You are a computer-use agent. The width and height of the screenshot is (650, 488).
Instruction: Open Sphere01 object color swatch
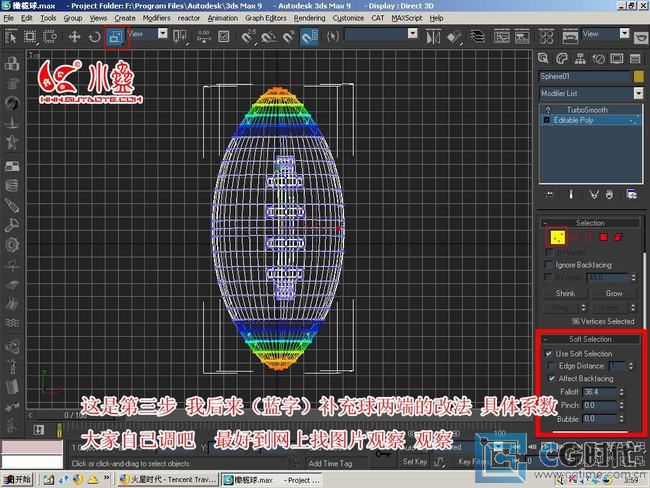pos(638,76)
